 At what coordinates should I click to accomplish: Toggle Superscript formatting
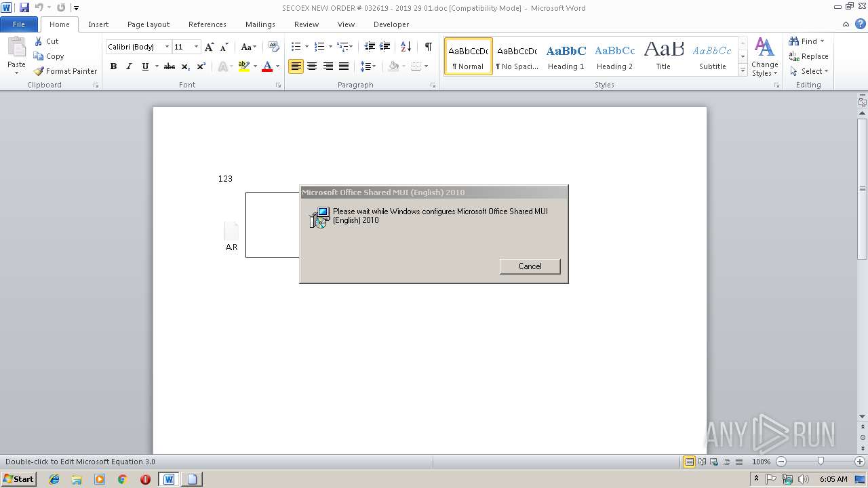click(201, 66)
